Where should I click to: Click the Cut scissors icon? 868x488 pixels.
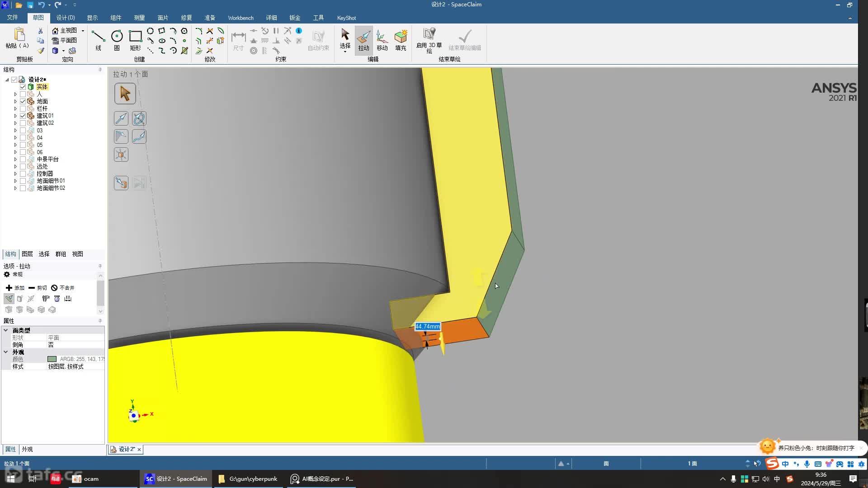40,31
